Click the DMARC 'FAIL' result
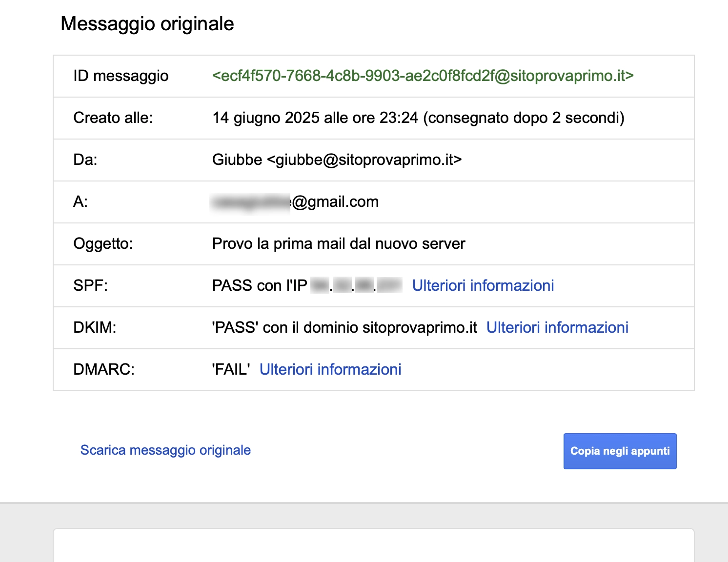 click(231, 369)
